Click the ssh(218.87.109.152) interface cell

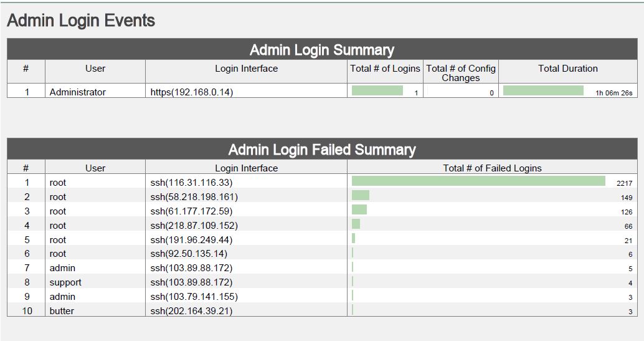pyautogui.click(x=194, y=226)
